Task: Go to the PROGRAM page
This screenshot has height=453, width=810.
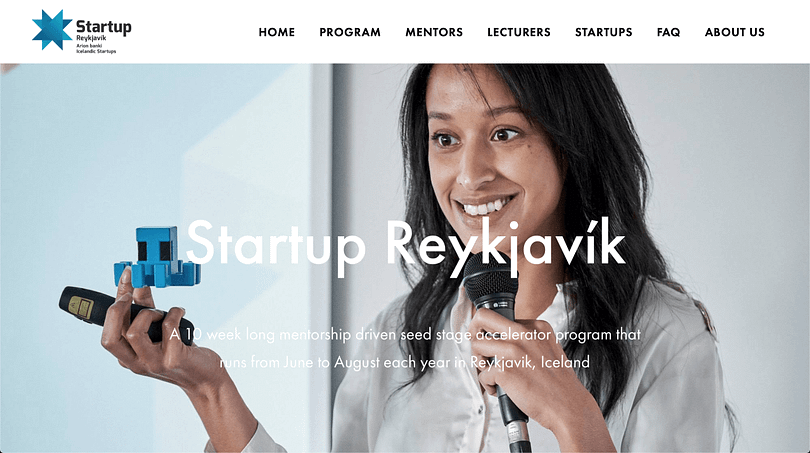Action: 350,32
